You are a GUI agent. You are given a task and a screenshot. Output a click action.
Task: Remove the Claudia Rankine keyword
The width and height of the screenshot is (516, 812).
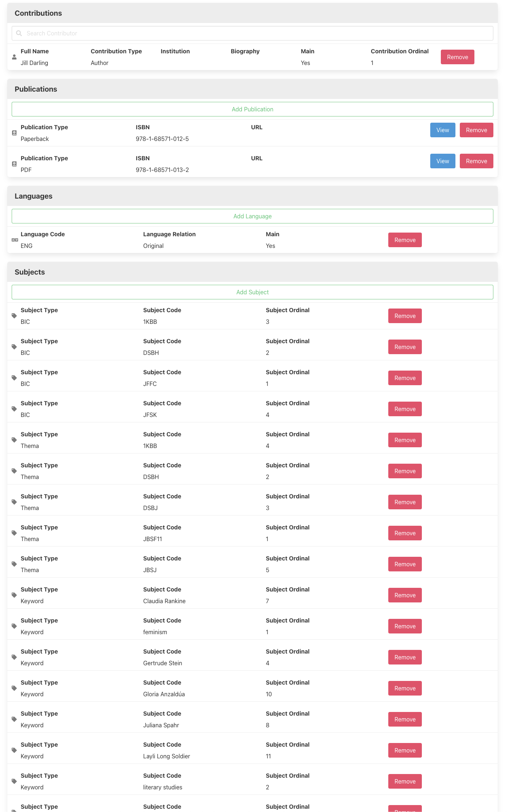point(405,595)
